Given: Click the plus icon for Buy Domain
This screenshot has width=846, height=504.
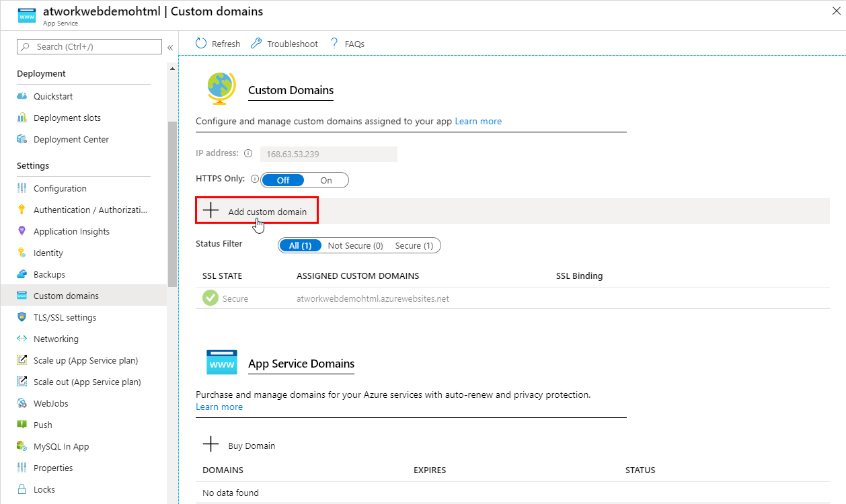Looking at the screenshot, I should [x=211, y=445].
